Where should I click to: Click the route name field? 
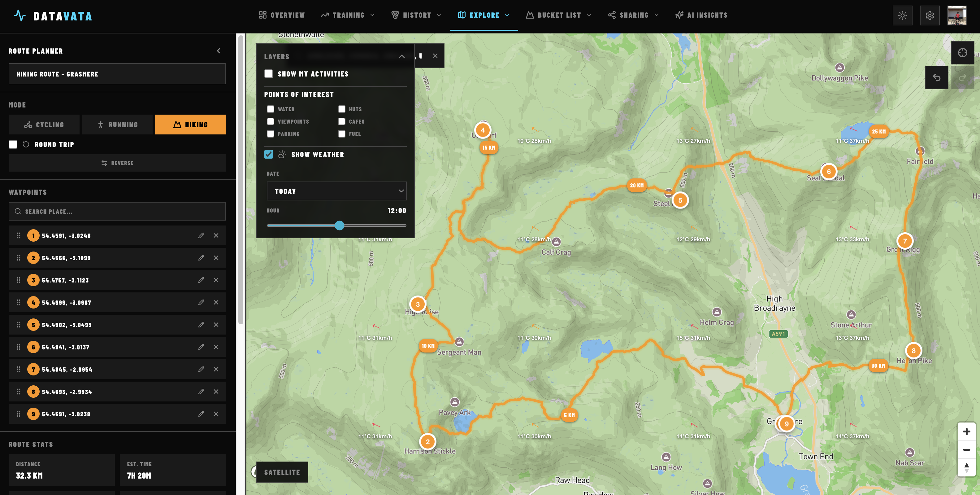117,74
